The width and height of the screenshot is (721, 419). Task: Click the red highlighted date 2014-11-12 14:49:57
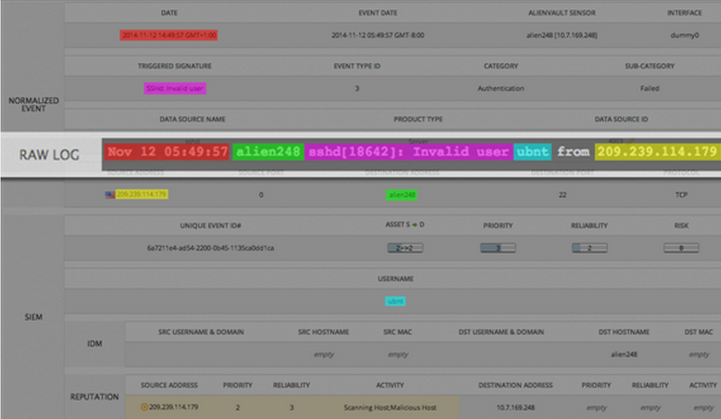(168, 35)
